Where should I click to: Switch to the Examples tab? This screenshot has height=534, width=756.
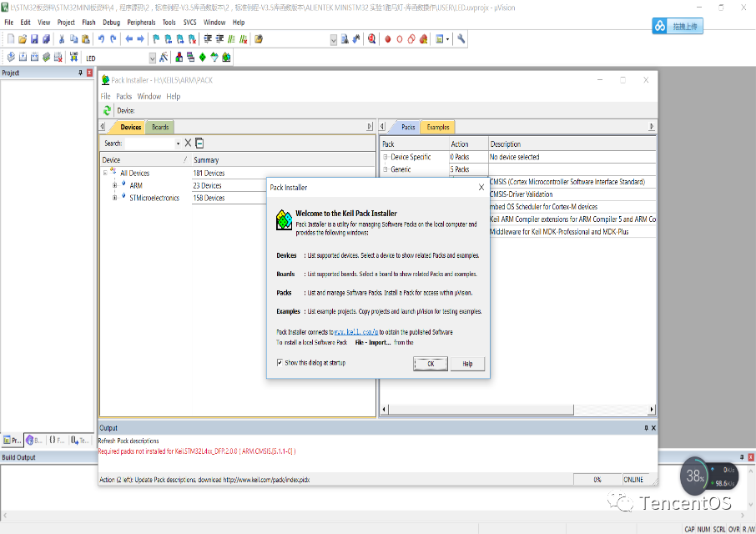(x=438, y=127)
